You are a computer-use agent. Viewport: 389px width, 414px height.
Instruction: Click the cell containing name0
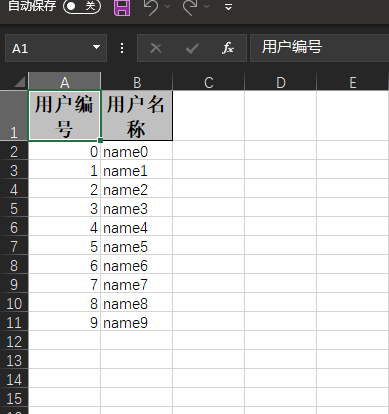point(136,150)
